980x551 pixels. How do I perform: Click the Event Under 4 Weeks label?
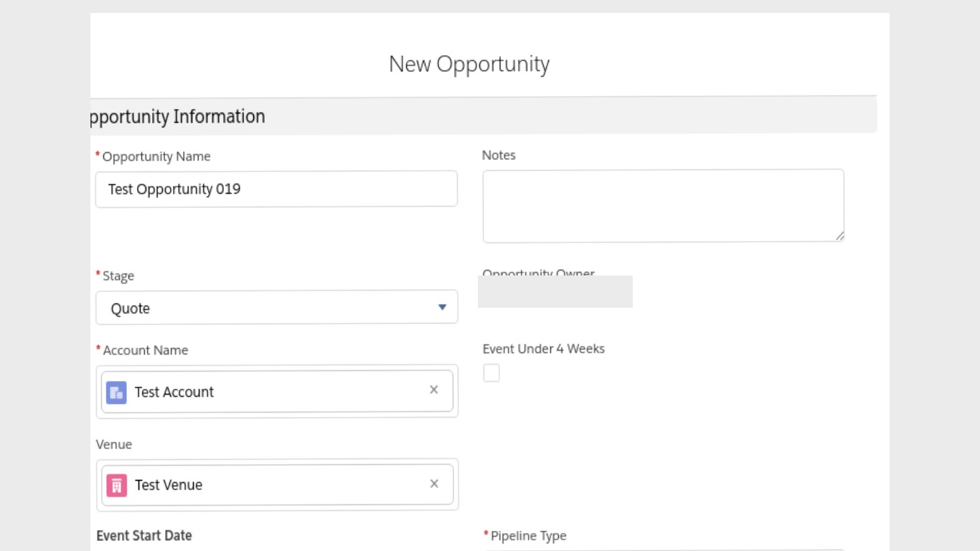point(543,349)
